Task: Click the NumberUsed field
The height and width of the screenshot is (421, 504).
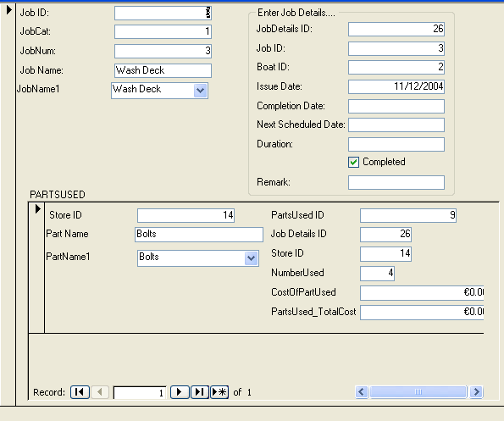Action: tap(377, 274)
